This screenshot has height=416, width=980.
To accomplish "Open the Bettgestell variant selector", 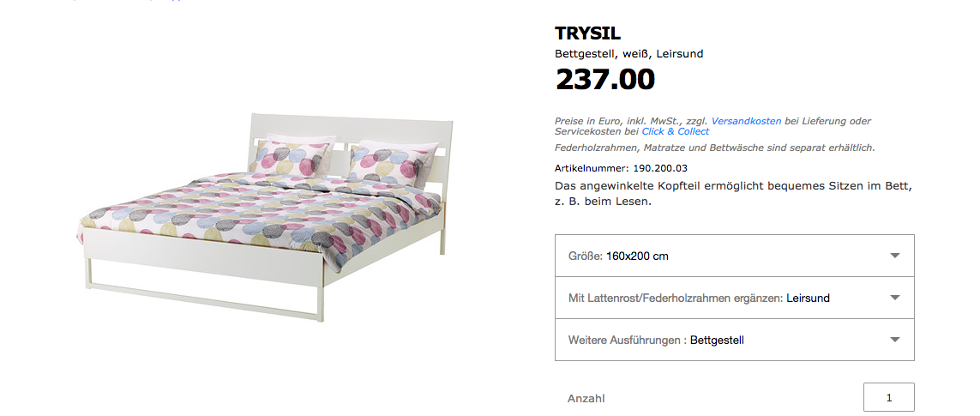I will (x=735, y=340).
